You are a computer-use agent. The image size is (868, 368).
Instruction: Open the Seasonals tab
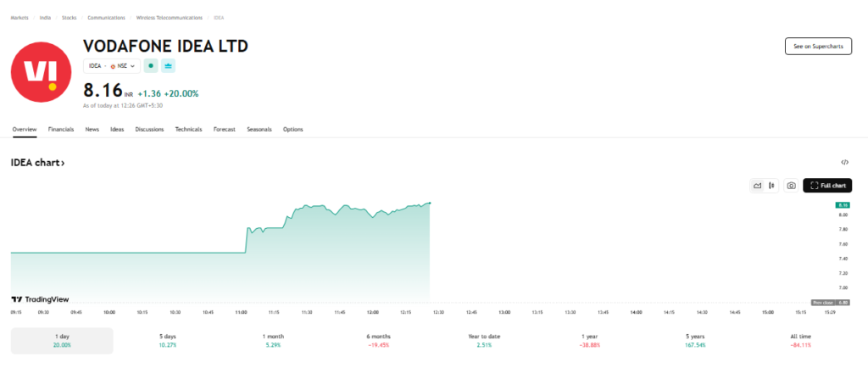[259, 130]
